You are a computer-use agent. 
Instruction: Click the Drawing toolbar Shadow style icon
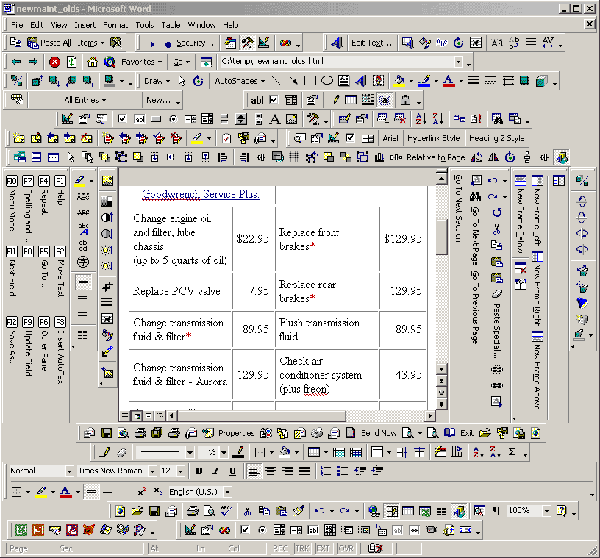pyautogui.click(x=524, y=81)
